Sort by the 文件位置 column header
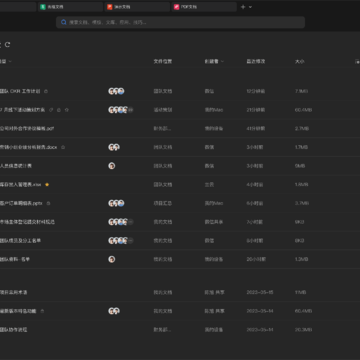360x360 pixels. [x=163, y=61]
